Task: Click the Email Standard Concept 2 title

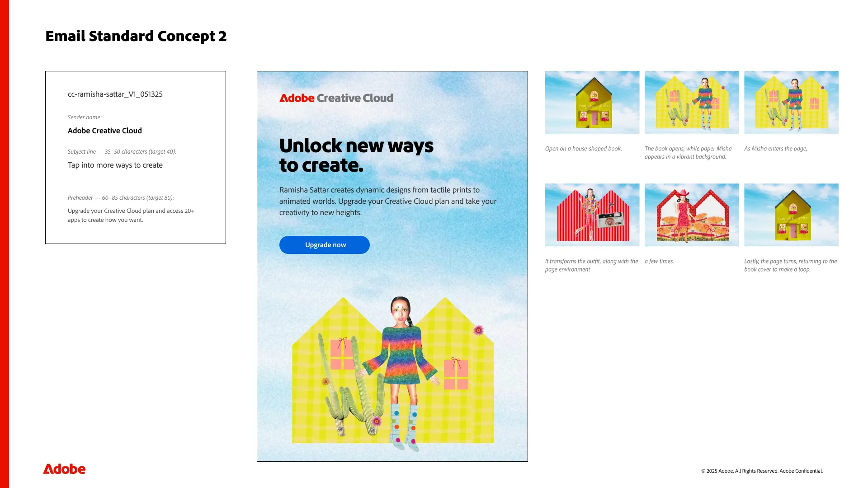Action: 136,36
